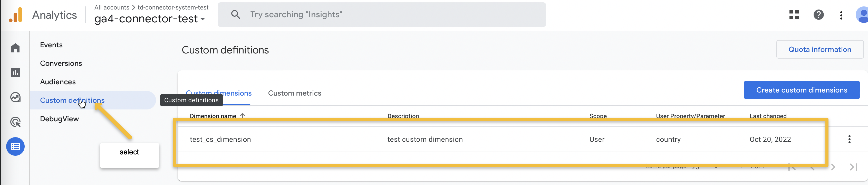Click the Insights search field
Screen dimensions: 868x185
coord(381,14)
